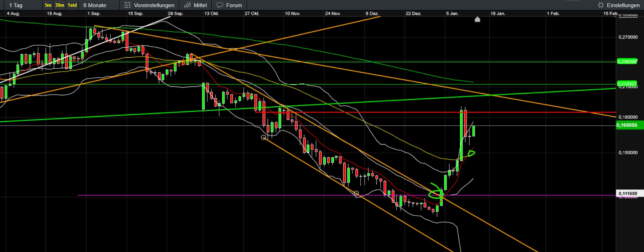The height and width of the screenshot is (252, 644).
Task: Click the large green hand-drawn breakout circle
Action: pyautogui.click(x=436, y=193)
